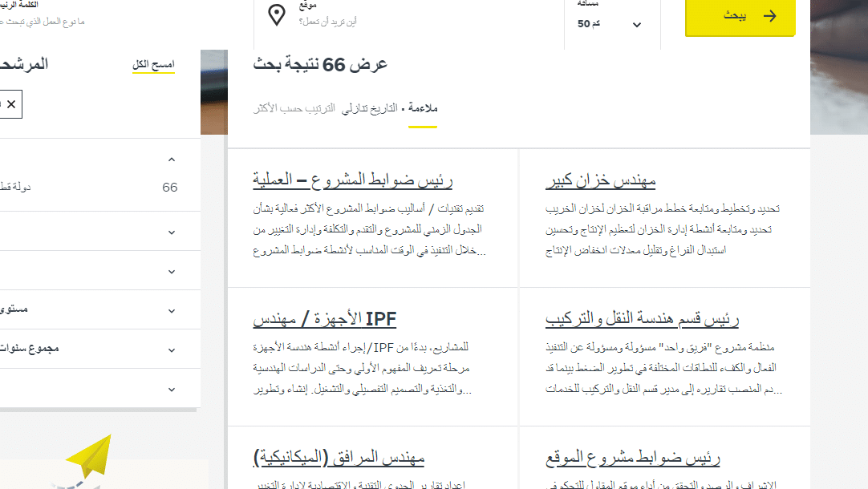Remove filter tag with X icon
Image resolution: width=868 pixels, height=489 pixels.
tap(11, 104)
